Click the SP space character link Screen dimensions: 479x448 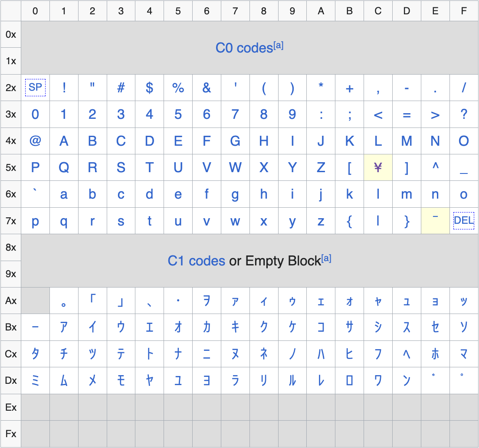click(x=35, y=88)
